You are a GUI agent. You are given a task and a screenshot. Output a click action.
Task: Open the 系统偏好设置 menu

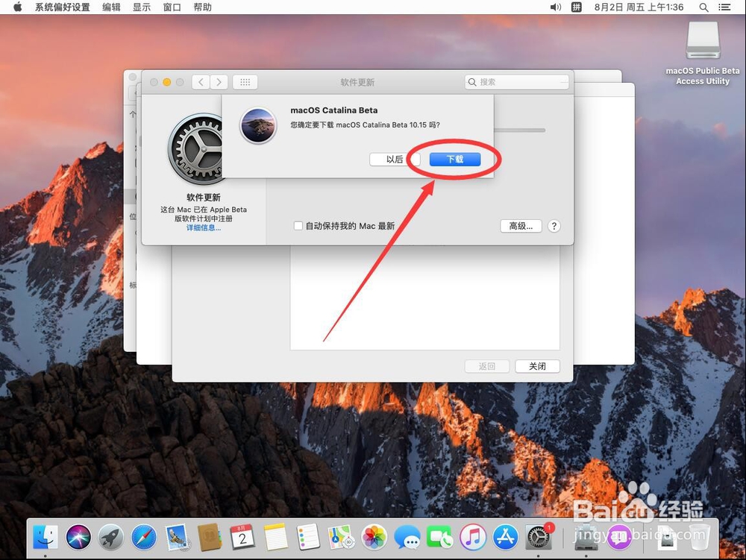tap(63, 7)
